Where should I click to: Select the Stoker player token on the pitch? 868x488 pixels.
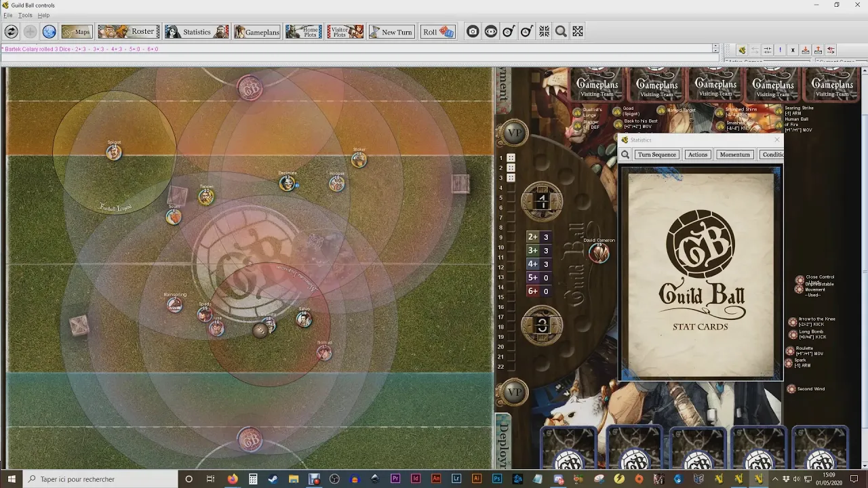(359, 160)
